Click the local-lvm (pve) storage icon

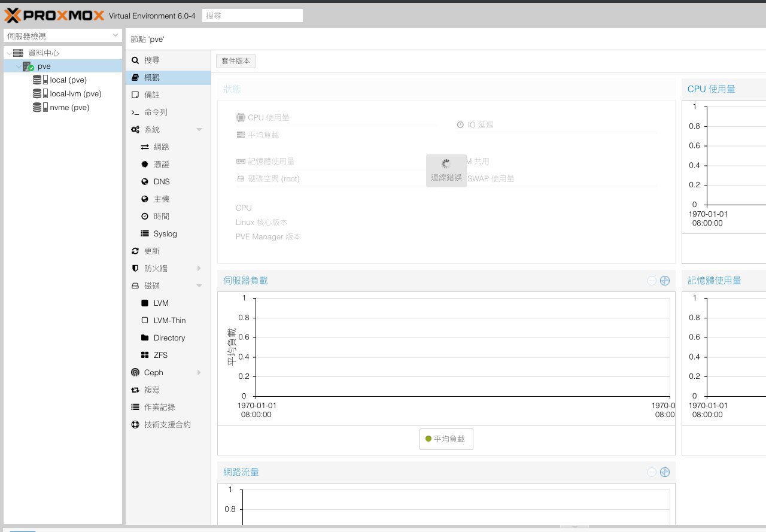(40, 94)
